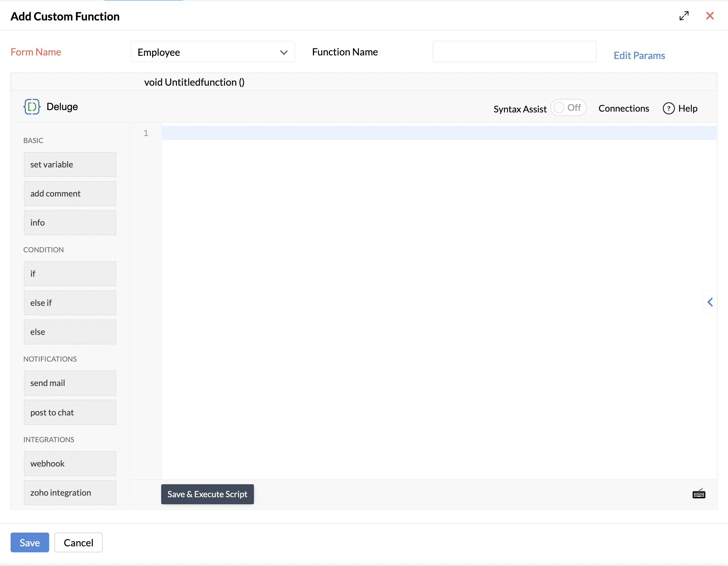This screenshot has width=728, height=566.
Task: Click the keyboard shortcuts icon
Action: (x=699, y=494)
